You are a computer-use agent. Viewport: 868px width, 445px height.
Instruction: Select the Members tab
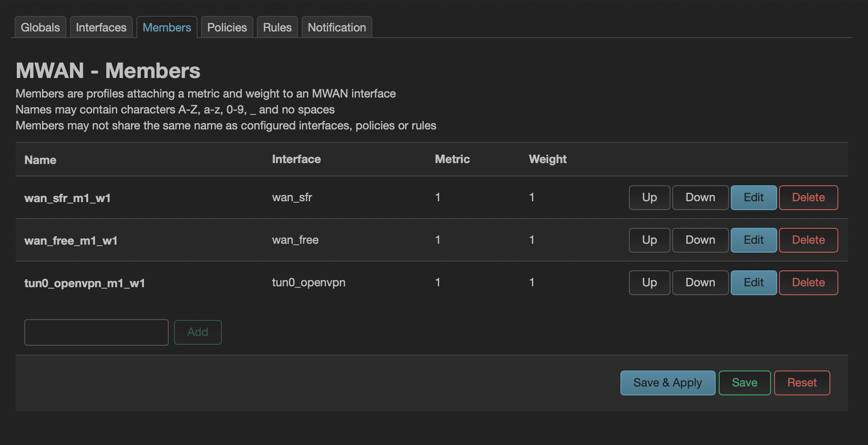[x=167, y=27]
